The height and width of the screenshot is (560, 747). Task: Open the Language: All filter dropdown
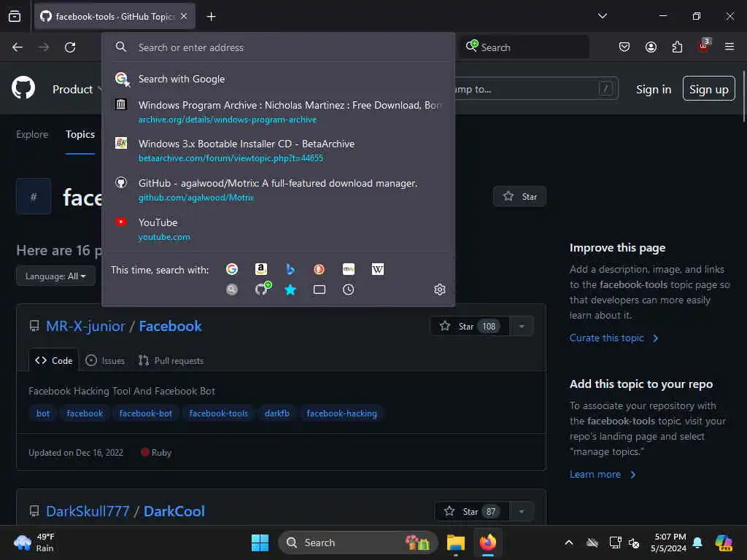[55, 276]
